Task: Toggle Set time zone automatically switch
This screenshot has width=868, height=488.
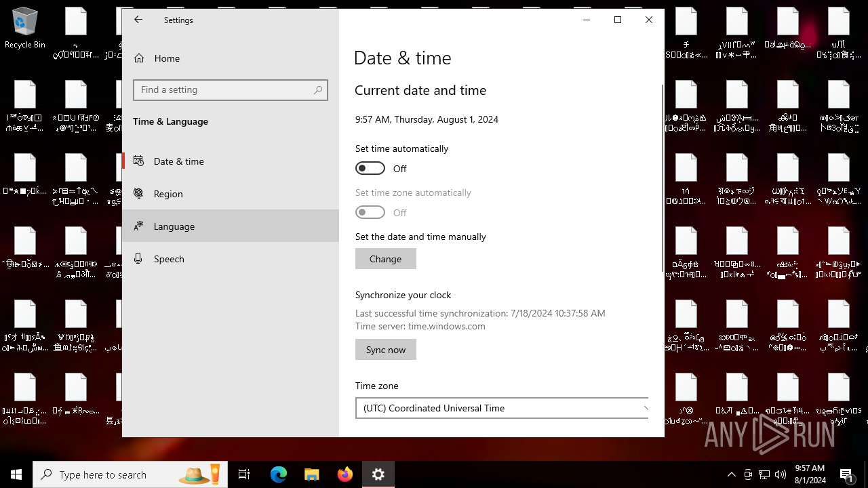Action: [370, 212]
